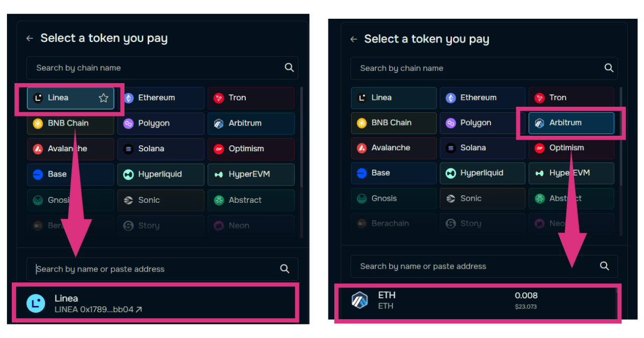This screenshot has height=338, width=644.
Task: Open Linea token address external link
Action: click(139, 310)
